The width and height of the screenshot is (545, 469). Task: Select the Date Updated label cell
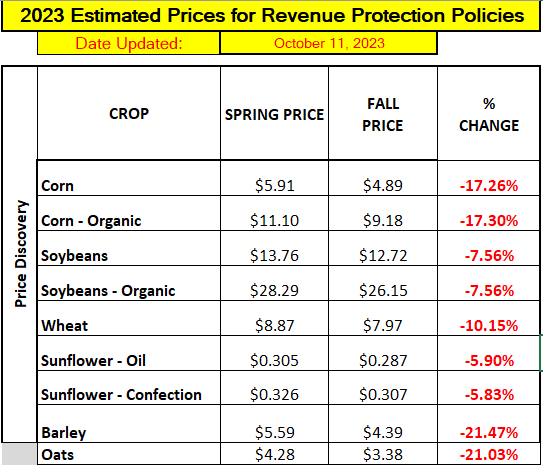tap(129, 43)
